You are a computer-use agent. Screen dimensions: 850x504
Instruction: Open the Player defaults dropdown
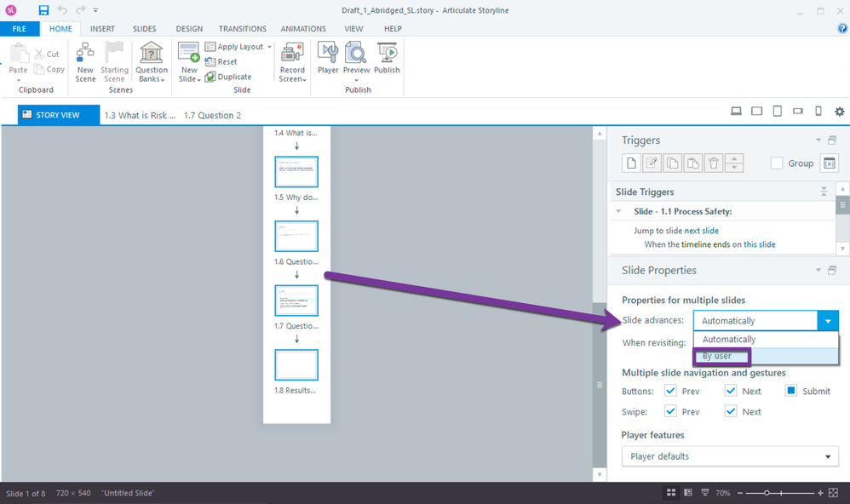[x=730, y=456]
